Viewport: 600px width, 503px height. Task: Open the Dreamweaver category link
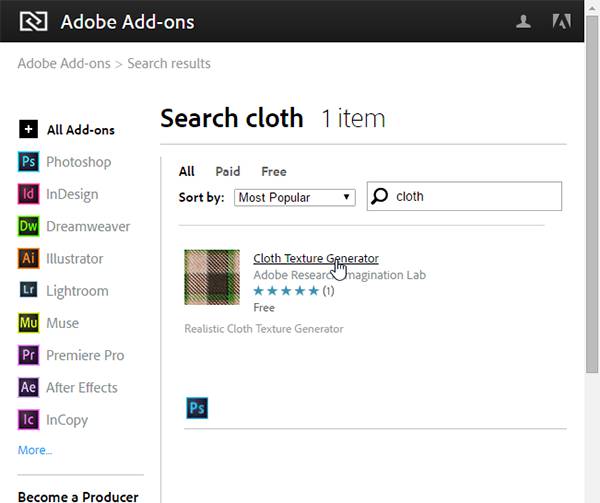click(88, 226)
